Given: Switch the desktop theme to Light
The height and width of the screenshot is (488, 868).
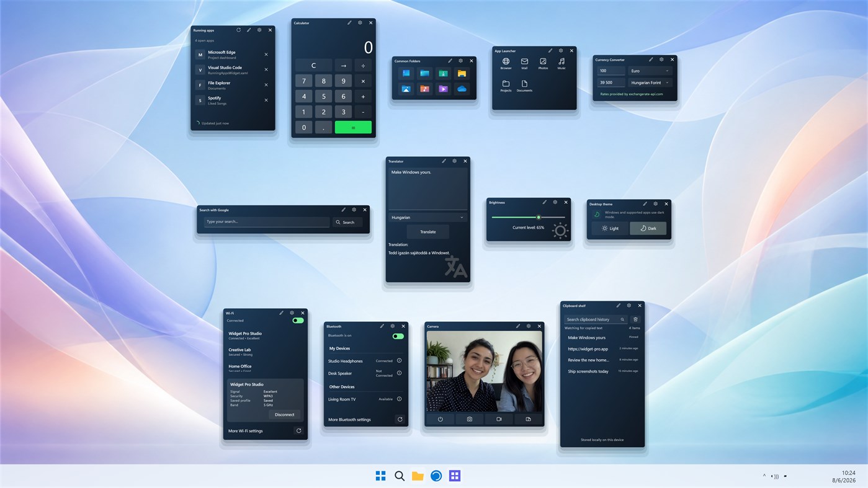Looking at the screenshot, I should click(610, 228).
